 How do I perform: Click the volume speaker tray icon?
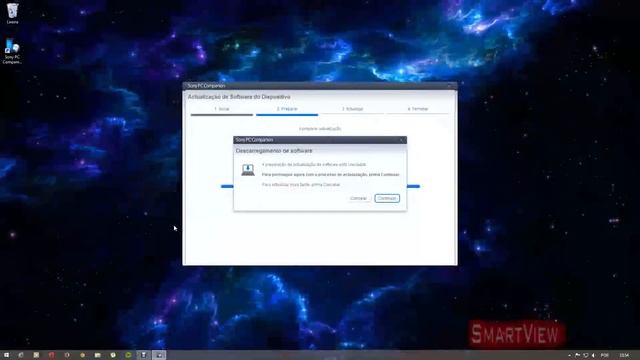point(593,356)
